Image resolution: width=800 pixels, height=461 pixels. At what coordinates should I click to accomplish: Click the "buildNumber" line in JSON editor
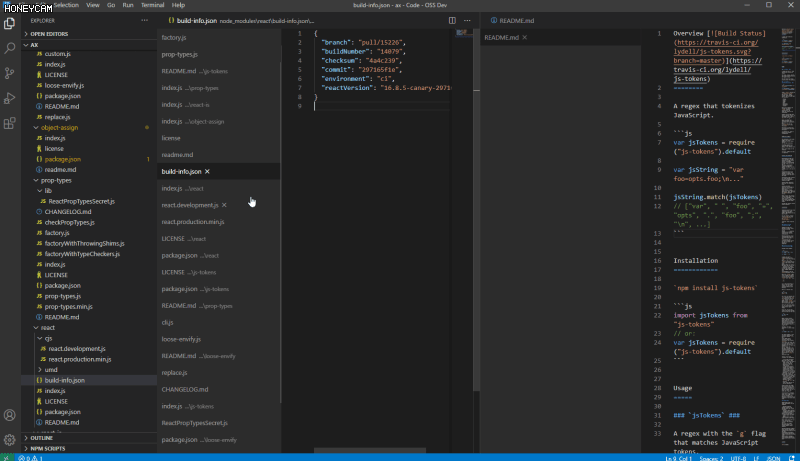tap(363, 52)
